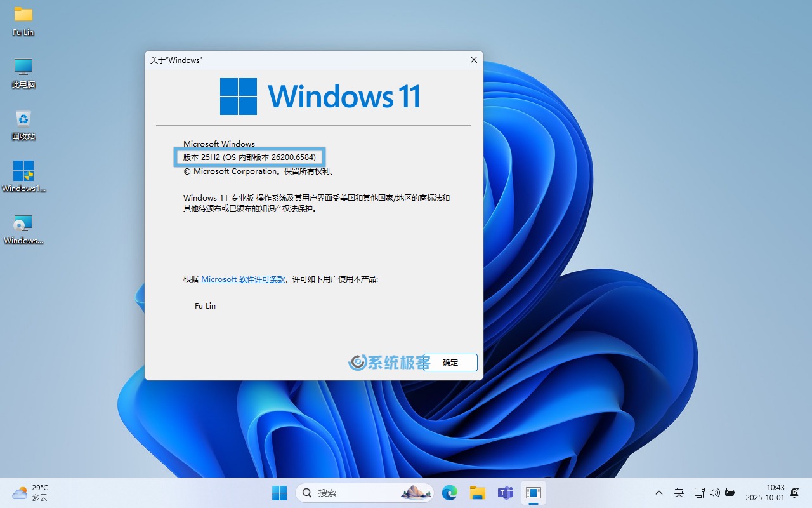Select the 回收站 recycle bin icon

[23, 124]
